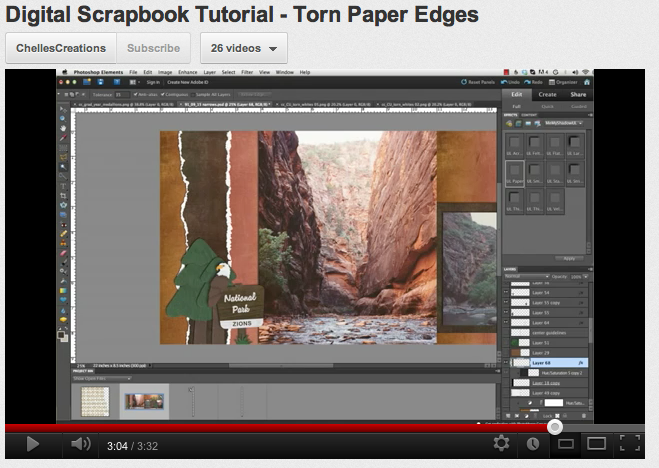Select the Type tool
This screenshot has height=468, width=659.
click(63, 186)
